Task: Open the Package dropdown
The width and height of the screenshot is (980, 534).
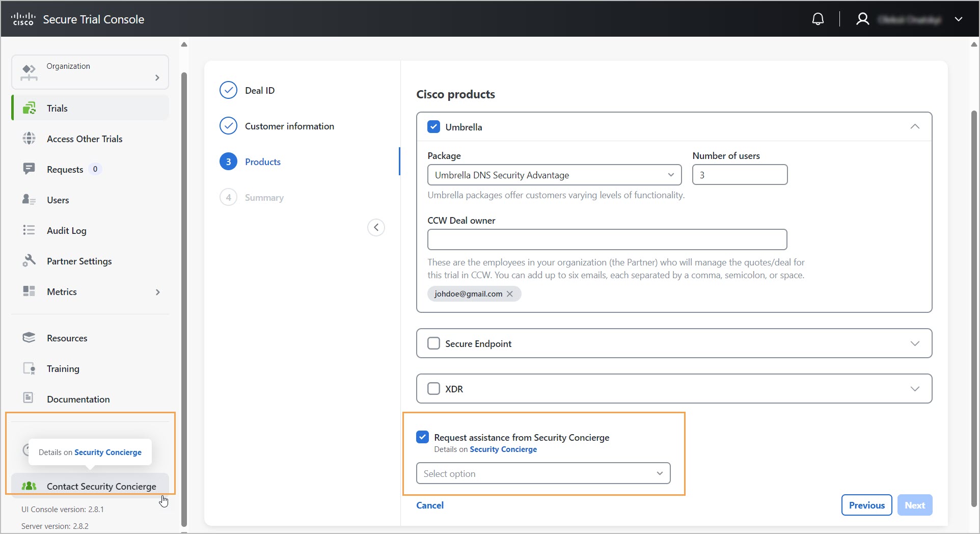Action: click(554, 175)
